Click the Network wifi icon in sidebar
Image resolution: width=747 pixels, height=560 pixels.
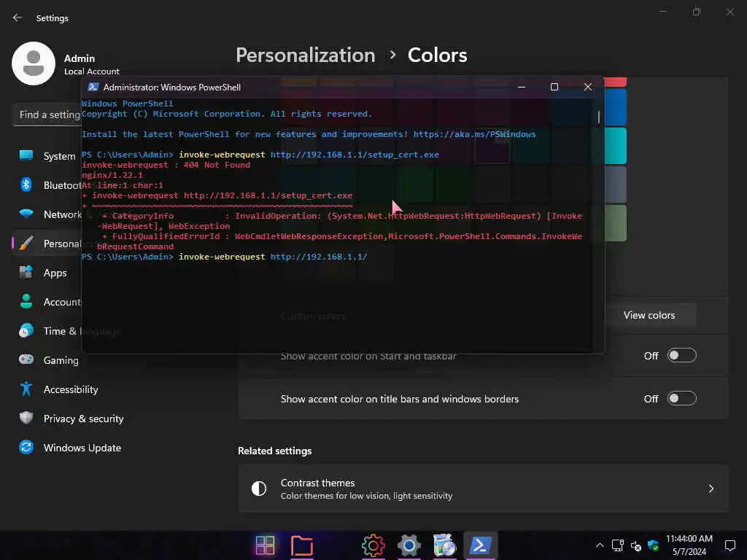click(x=26, y=214)
